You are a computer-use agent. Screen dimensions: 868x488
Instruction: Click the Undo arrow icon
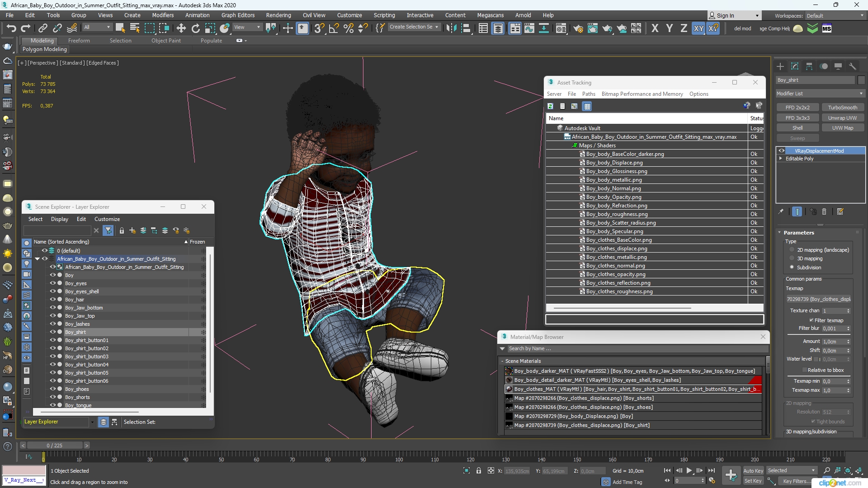point(11,28)
